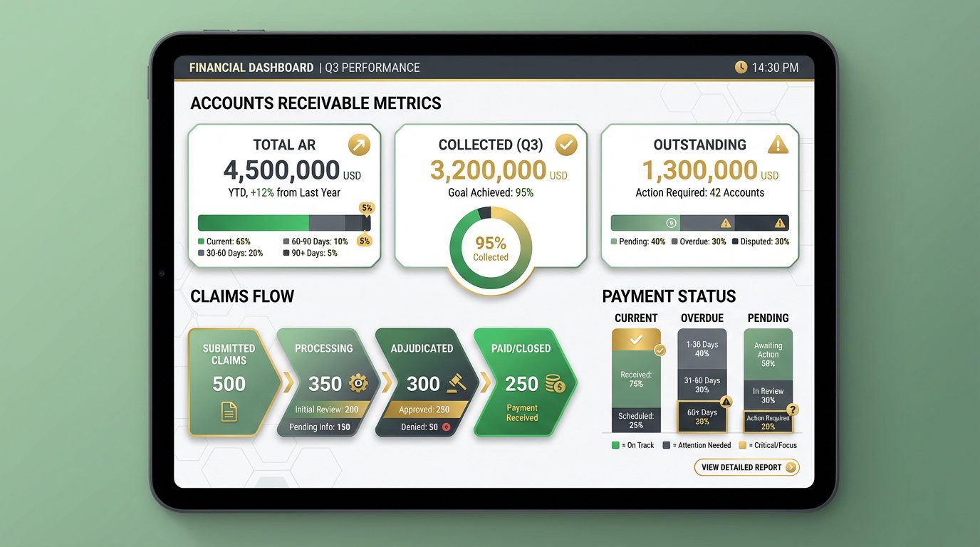Select the Q3 Performance header label

(x=374, y=67)
